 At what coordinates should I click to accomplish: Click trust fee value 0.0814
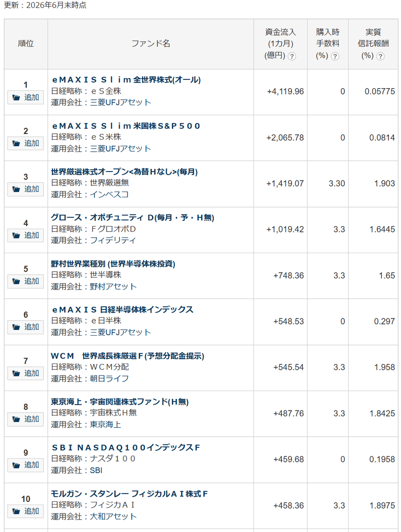382,138
